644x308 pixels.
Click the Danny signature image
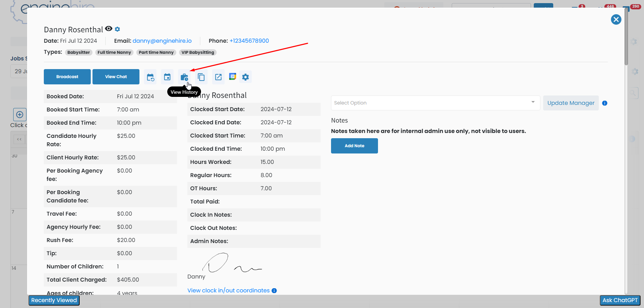coord(232,263)
